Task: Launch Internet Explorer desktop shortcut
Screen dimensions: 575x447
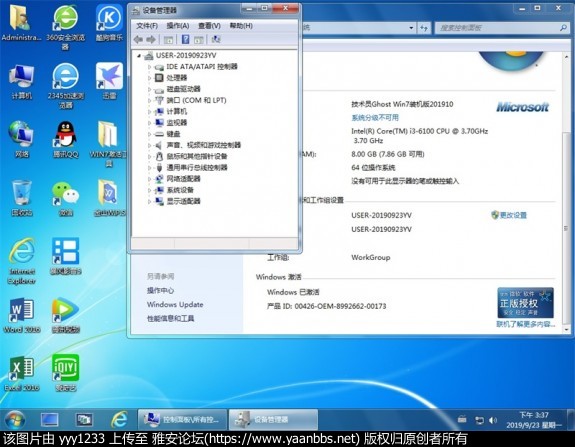Action: [22, 261]
